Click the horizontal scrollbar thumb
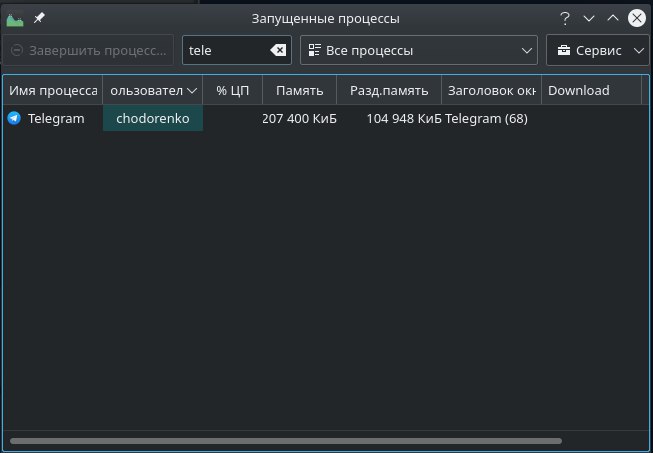Screen dimensions: 653x453 pos(286,441)
